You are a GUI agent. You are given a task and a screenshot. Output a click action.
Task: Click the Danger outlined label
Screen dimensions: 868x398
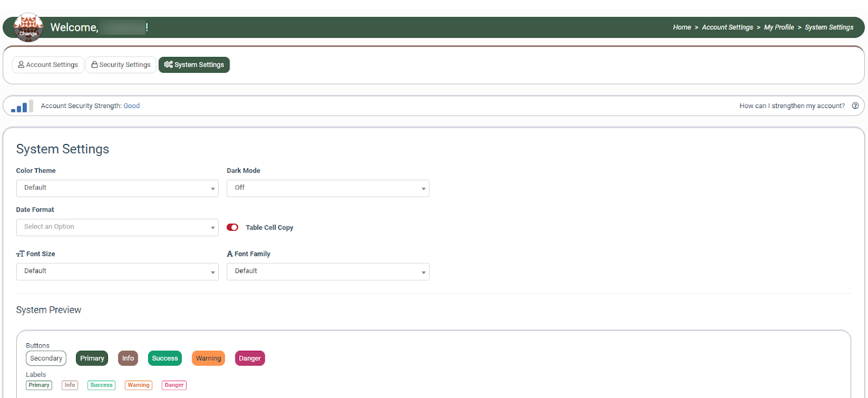[174, 385]
